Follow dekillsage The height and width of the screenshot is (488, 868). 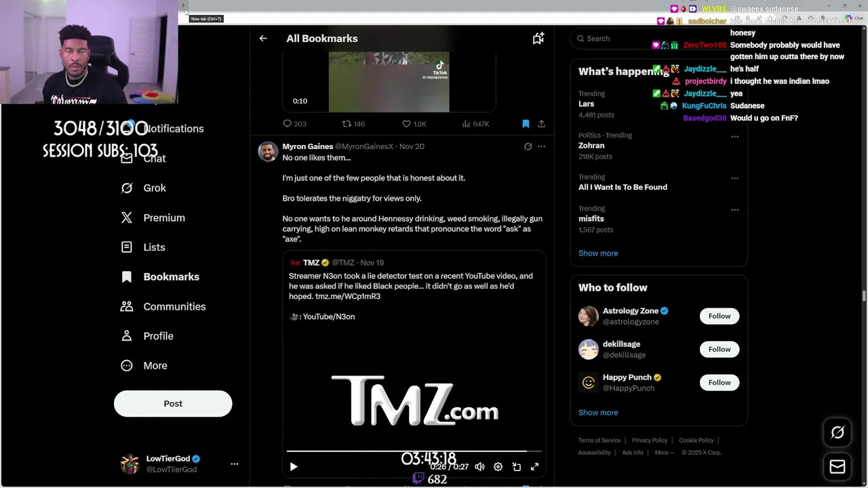(x=719, y=349)
